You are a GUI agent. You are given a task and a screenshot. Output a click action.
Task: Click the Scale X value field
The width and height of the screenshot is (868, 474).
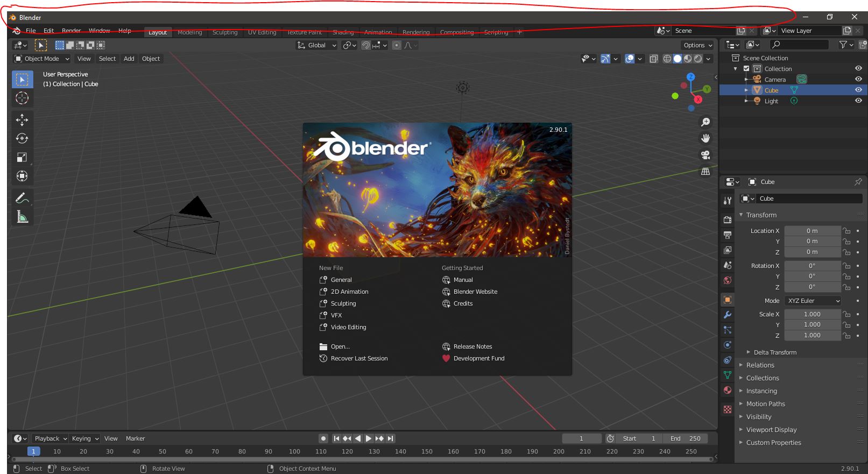point(812,314)
